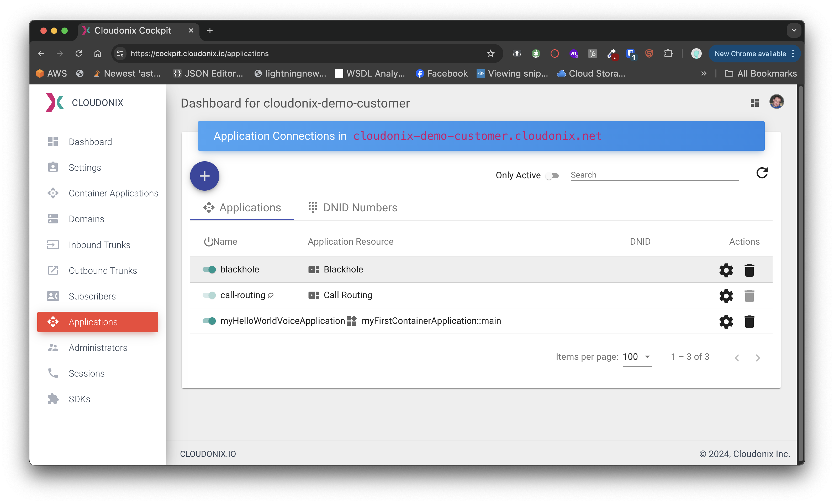
Task: Click the New Chrome available button
Action: pos(750,53)
